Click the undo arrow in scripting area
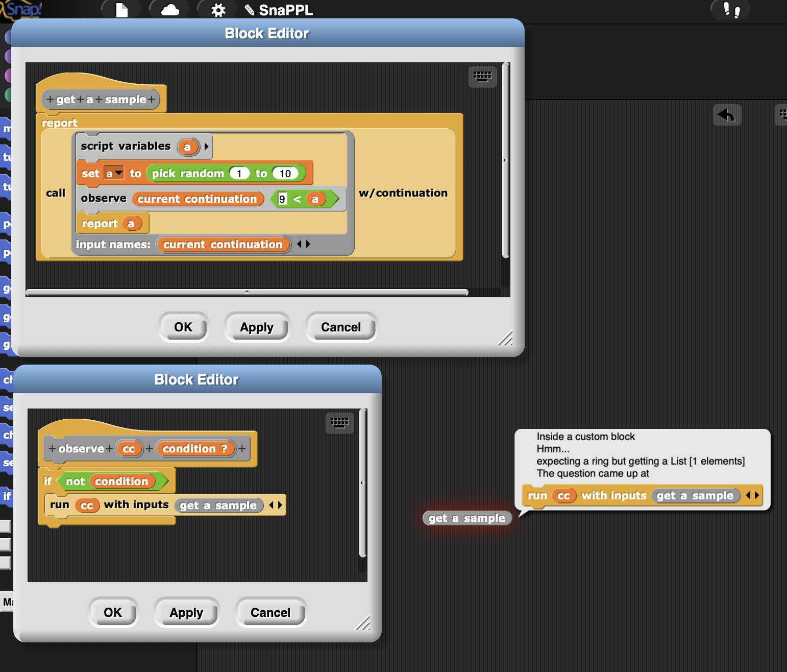Image resolution: width=787 pixels, height=672 pixels. [727, 115]
